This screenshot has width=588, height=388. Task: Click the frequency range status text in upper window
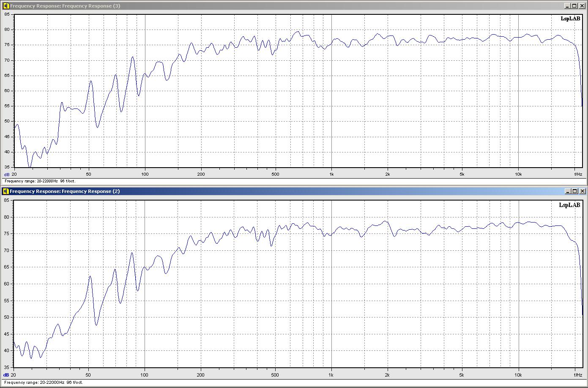tap(40, 181)
